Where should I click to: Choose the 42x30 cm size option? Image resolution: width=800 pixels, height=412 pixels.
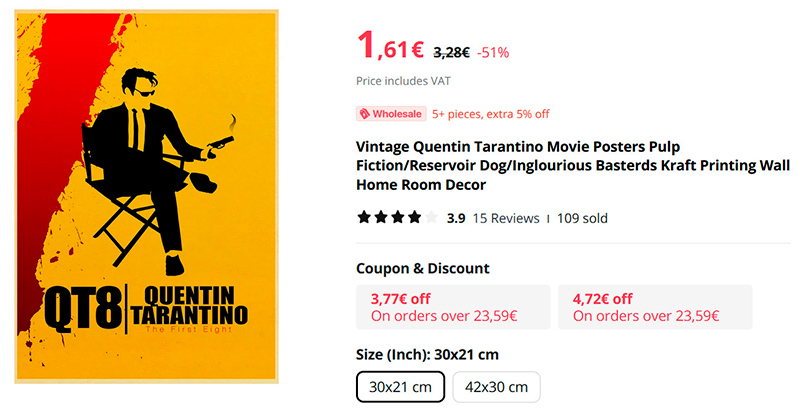click(496, 386)
